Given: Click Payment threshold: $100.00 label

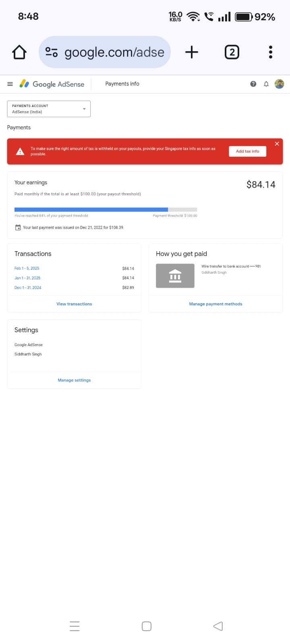Looking at the screenshot, I should tap(175, 216).
